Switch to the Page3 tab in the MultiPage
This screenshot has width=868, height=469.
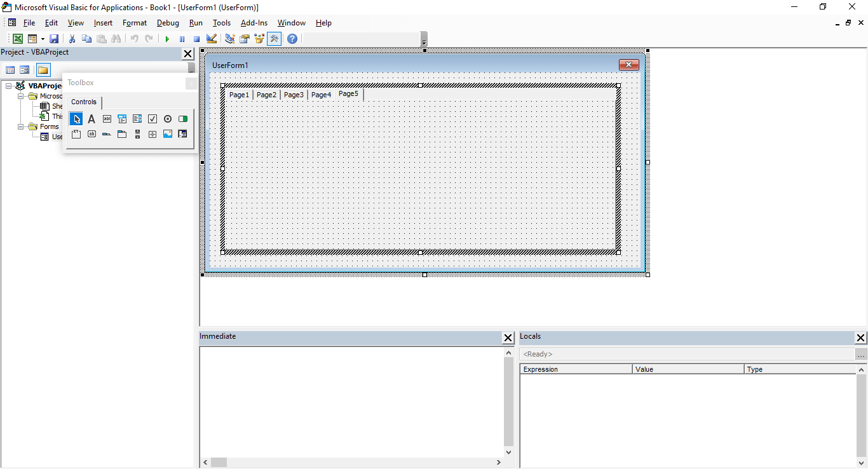(x=294, y=94)
